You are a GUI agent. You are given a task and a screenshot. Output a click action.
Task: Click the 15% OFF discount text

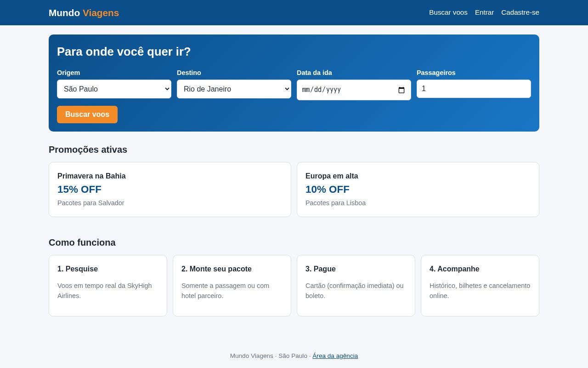79,190
